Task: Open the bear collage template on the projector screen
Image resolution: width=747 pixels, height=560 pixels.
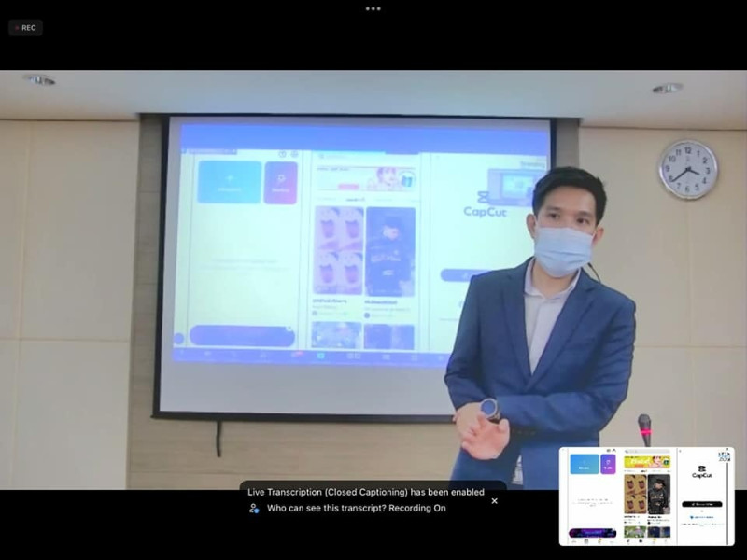Action: (338, 250)
